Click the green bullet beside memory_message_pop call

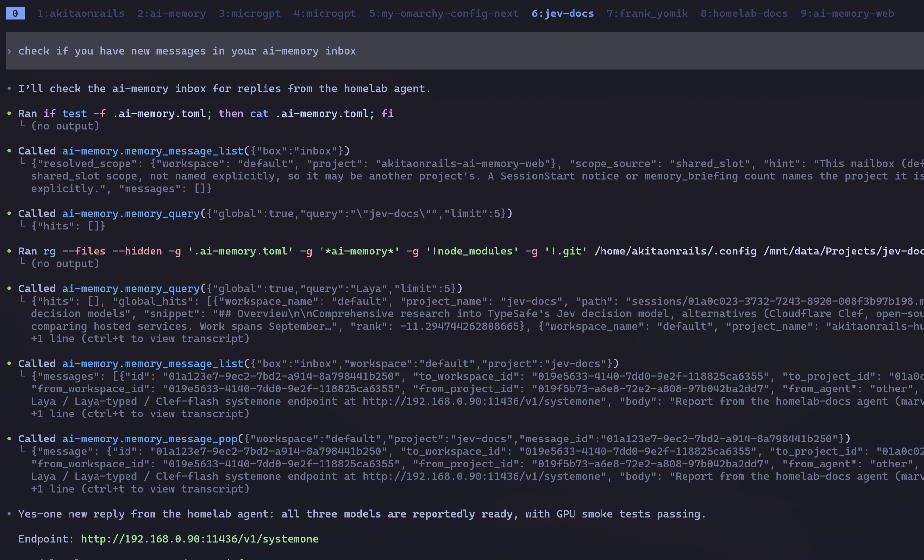tap(9, 438)
